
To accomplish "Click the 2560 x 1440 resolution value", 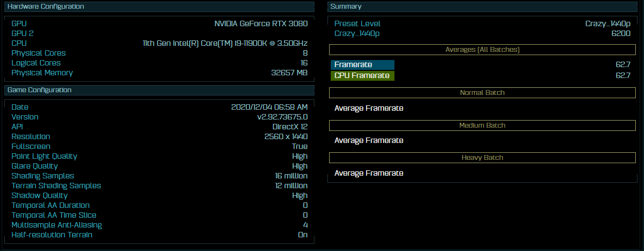I will click(x=286, y=137).
